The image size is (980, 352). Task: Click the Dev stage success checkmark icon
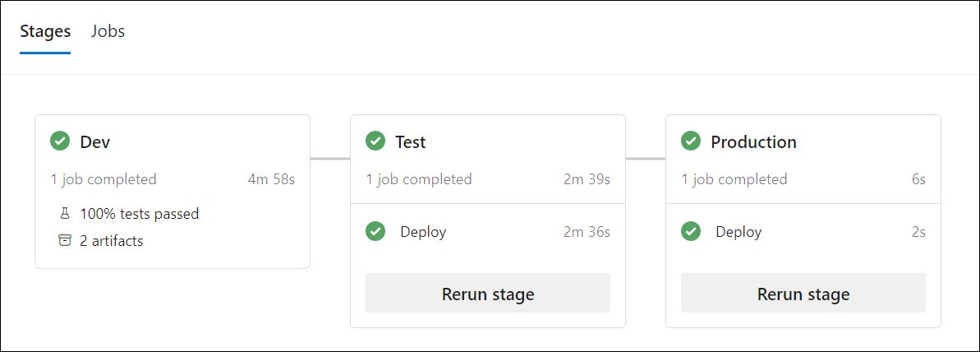[x=60, y=141]
